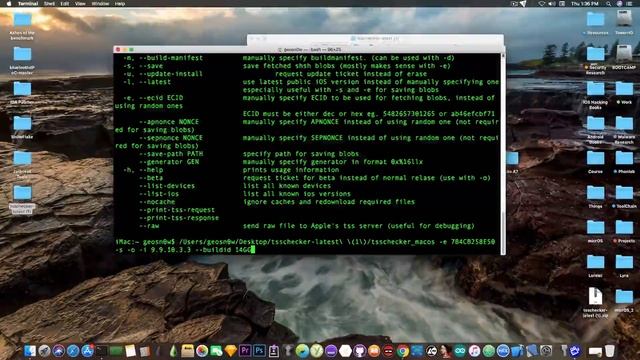640x360 pixels.
Task: Click the '--list-devices' option text
Action: pyautogui.click(x=167, y=186)
